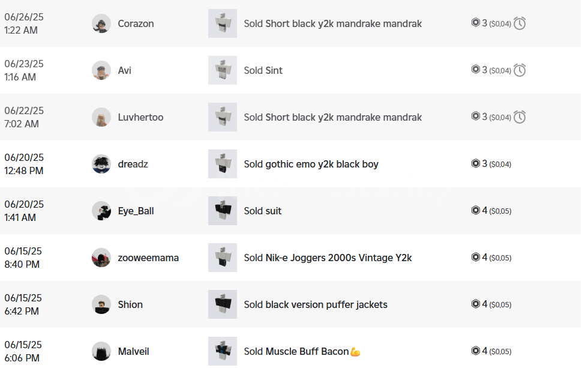Open the Avi username link
Image resolution: width=588 pixels, height=368 pixels.
pyautogui.click(x=125, y=70)
